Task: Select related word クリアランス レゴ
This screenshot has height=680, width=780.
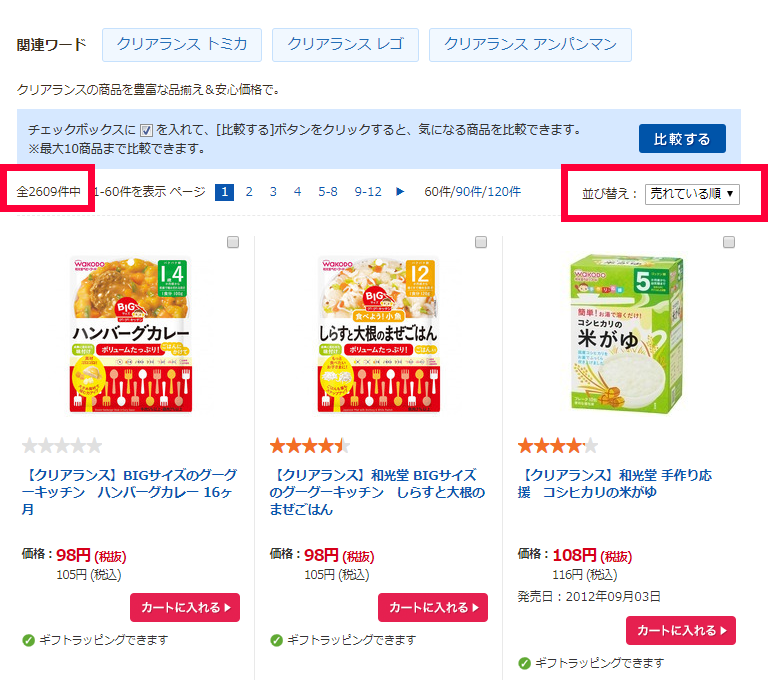Action: coord(345,44)
